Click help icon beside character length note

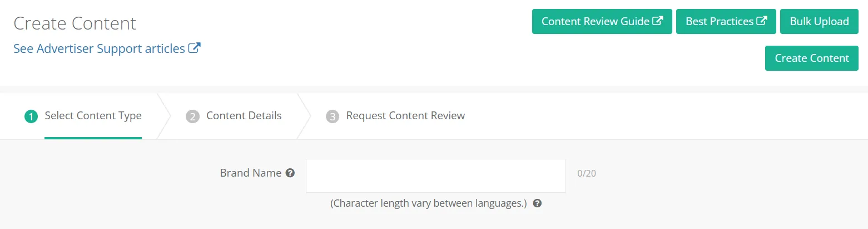(x=537, y=203)
